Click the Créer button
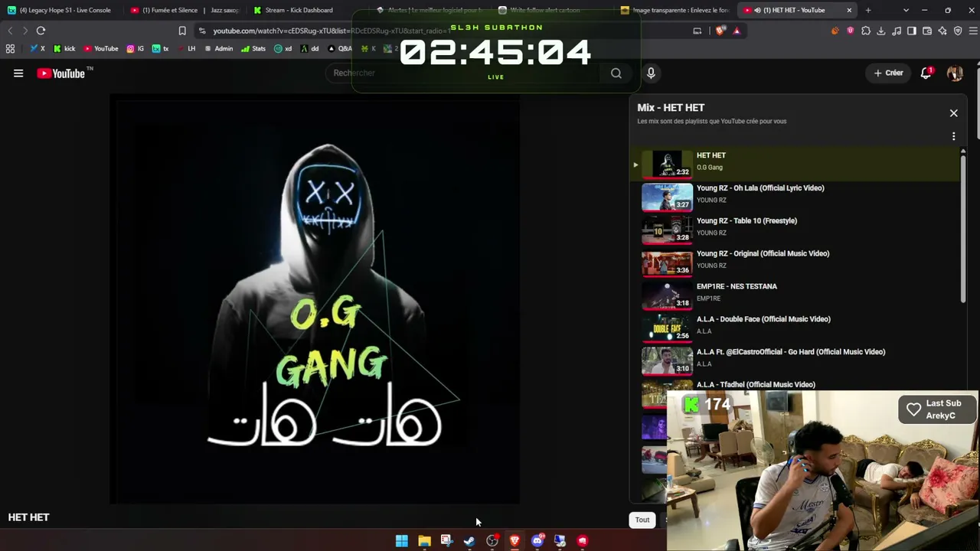Image resolution: width=980 pixels, height=551 pixels. click(888, 73)
